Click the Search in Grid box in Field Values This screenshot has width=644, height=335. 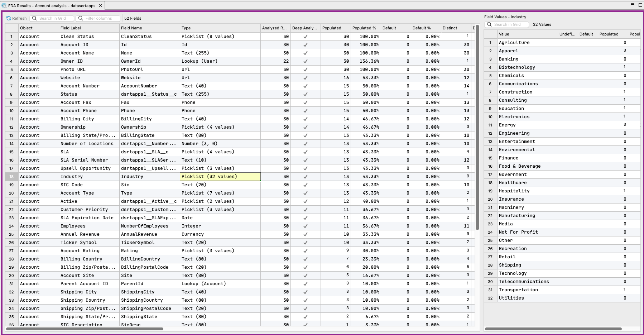[509, 24]
